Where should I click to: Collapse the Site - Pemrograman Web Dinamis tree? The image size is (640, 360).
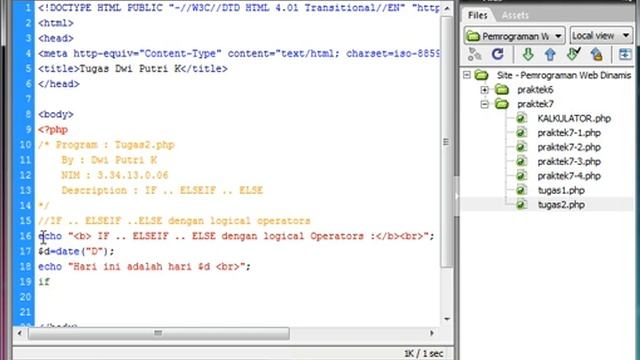pos(467,75)
